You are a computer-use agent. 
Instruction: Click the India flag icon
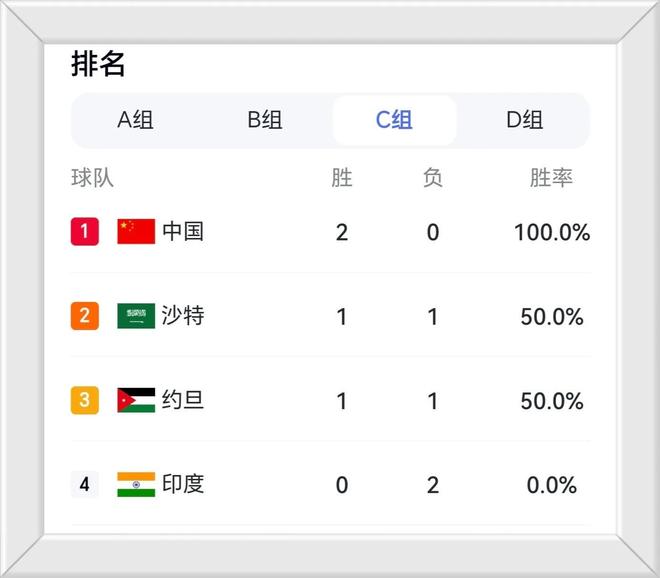pos(136,484)
